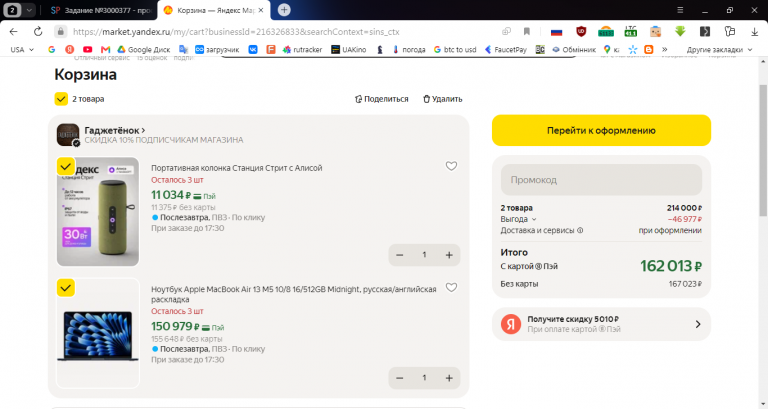
Task: Open the copy page link icon in address bar
Action: click(x=506, y=32)
